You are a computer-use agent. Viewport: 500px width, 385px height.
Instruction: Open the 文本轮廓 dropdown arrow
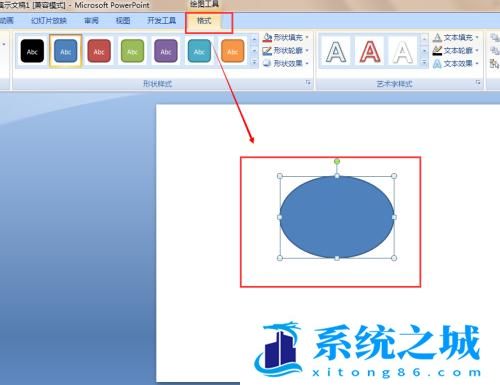(477, 51)
